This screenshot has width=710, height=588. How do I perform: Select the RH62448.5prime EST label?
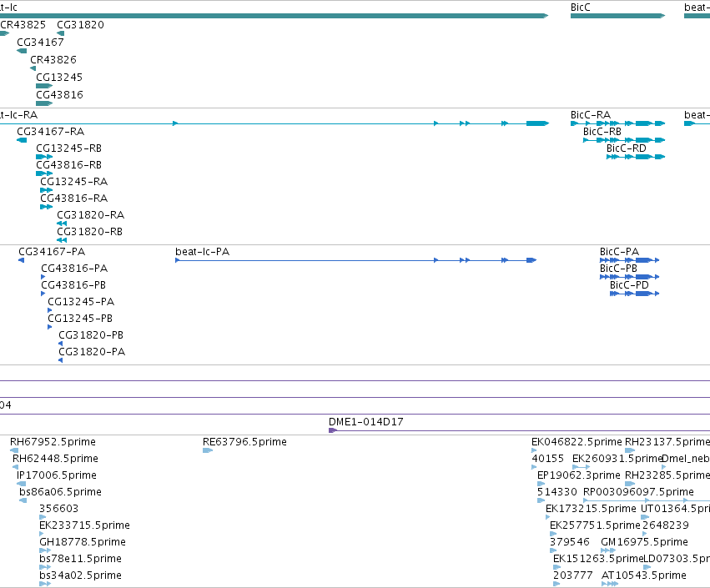tap(55, 459)
